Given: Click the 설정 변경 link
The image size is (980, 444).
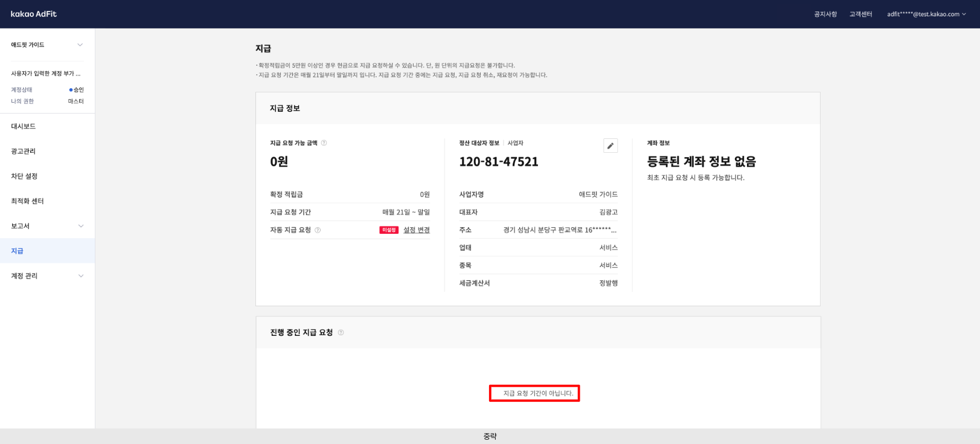Looking at the screenshot, I should coord(417,230).
